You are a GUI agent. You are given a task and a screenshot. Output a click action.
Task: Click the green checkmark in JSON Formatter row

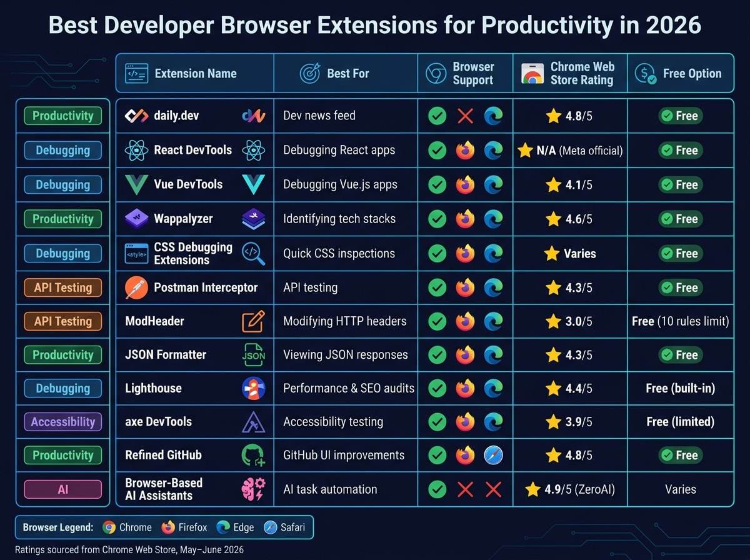click(x=437, y=354)
